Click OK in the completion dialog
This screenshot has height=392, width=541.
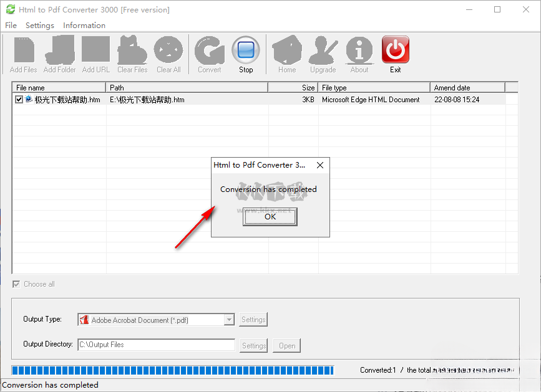pyautogui.click(x=270, y=217)
